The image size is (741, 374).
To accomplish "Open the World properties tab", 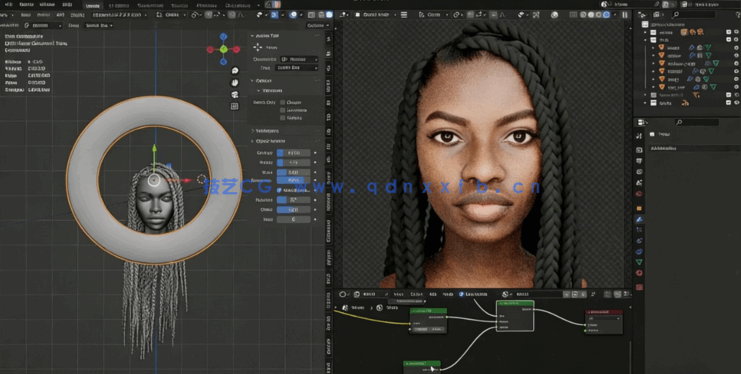I will (639, 193).
